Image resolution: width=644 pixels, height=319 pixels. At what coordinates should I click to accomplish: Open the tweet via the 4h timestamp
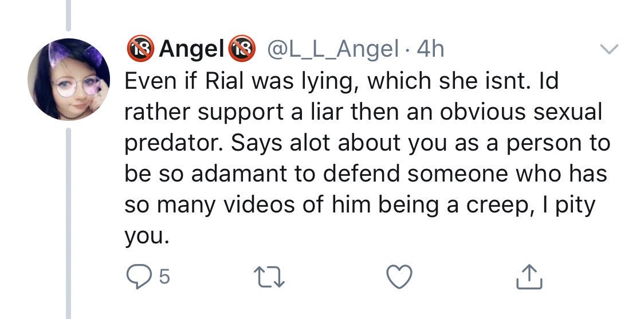tap(430, 49)
